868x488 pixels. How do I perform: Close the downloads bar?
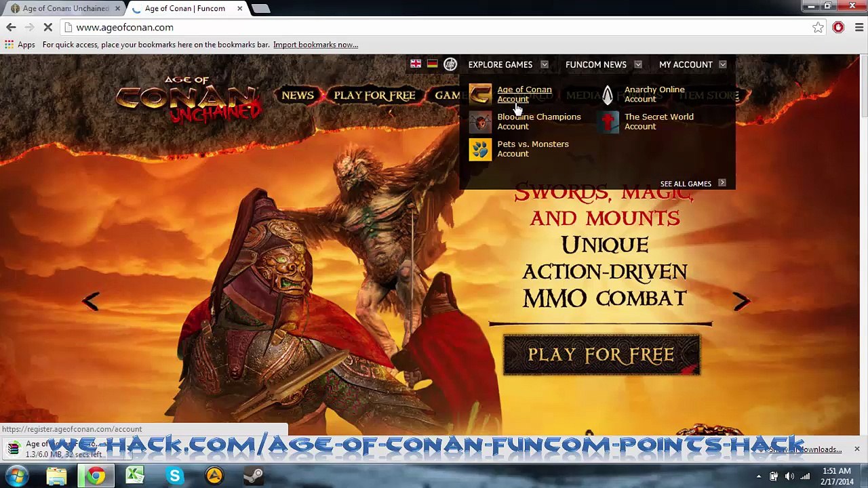coord(856,449)
